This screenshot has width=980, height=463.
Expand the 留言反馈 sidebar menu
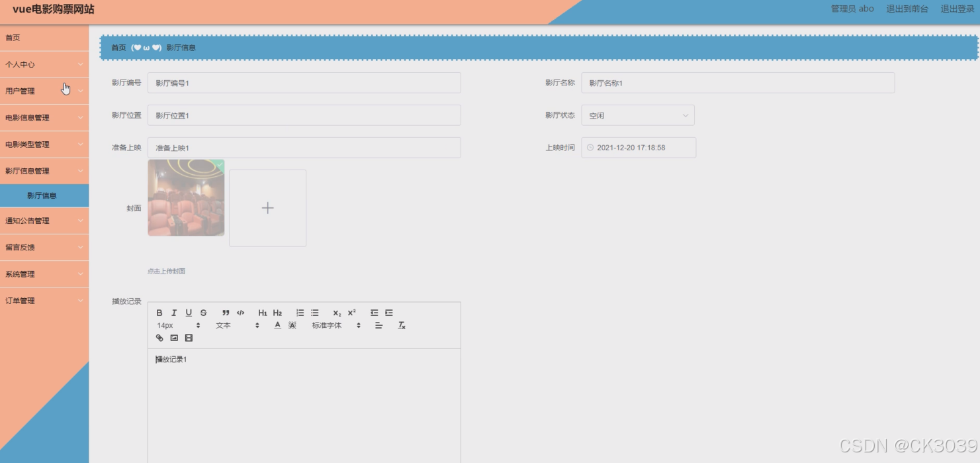(x=44, y=247)
